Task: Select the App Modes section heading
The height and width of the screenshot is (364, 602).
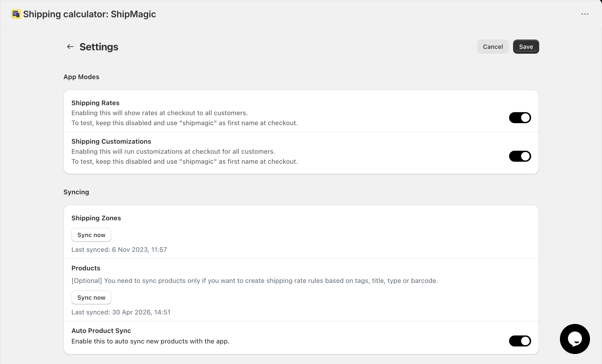Action: 81,77
